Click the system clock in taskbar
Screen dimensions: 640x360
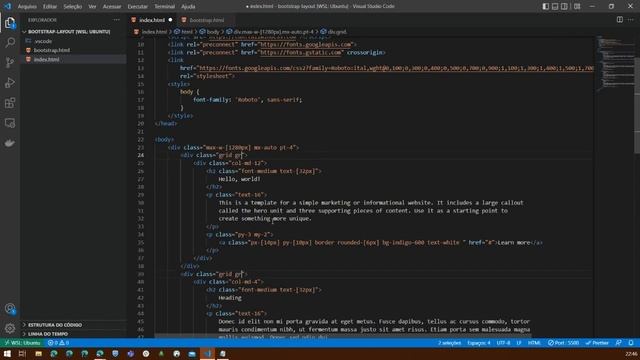click(631, 353)
